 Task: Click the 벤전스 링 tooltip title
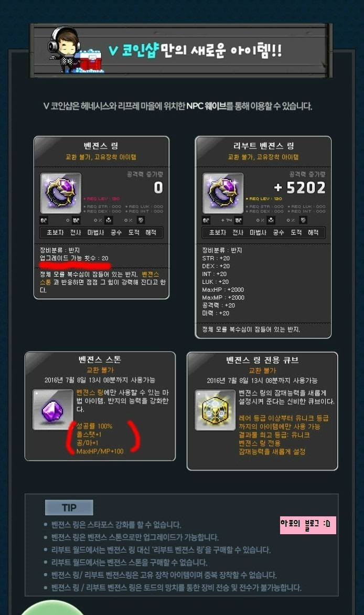(101, 146)
